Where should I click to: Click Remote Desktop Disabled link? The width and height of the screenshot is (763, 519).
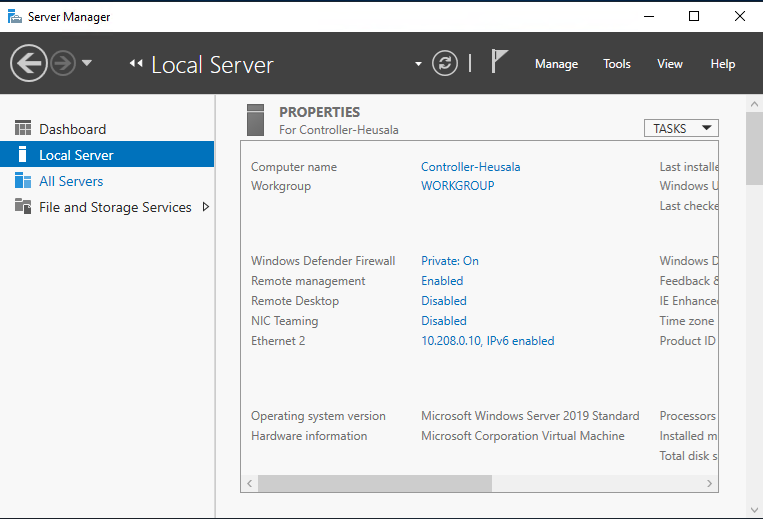[444, 301]
